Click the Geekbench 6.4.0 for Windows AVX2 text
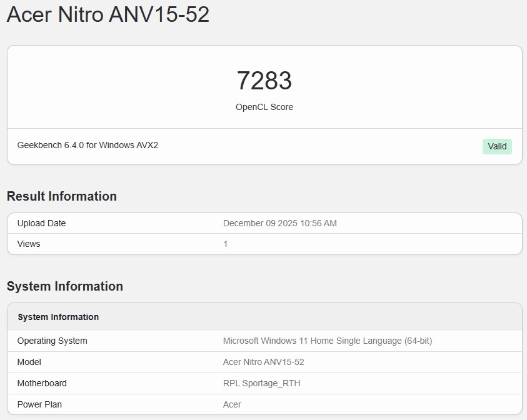527x420 pixels. tap(88, 145)
